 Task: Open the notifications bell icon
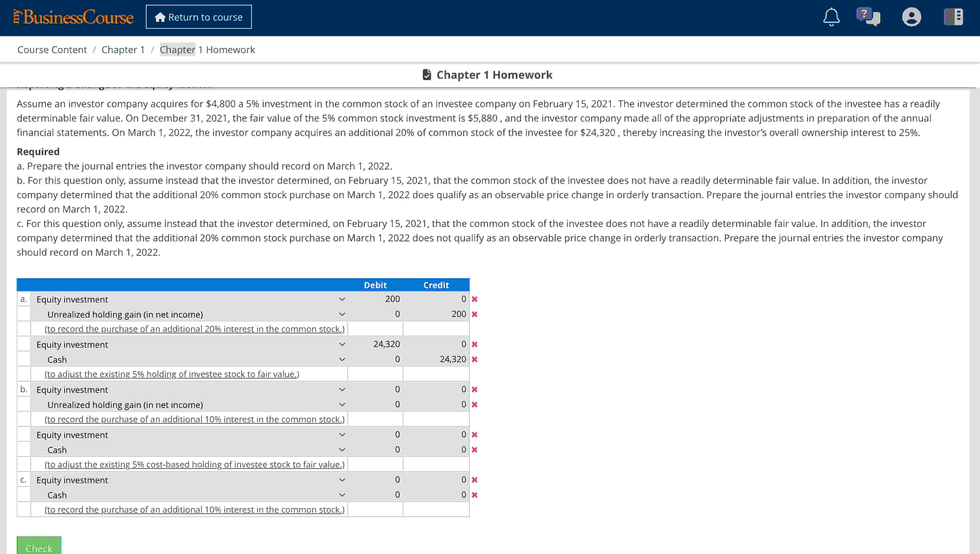(x=831, y=17)
